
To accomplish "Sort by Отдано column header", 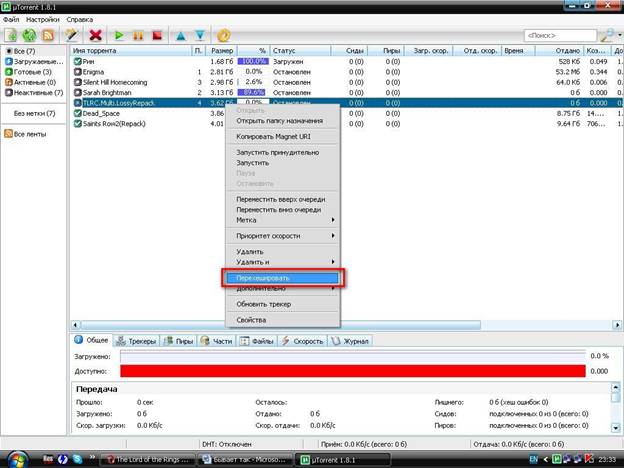I will tap(559, 51).
